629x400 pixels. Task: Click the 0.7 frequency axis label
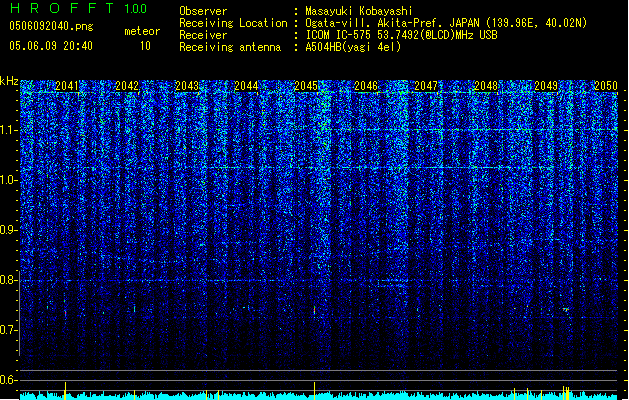tap(9, 330)
